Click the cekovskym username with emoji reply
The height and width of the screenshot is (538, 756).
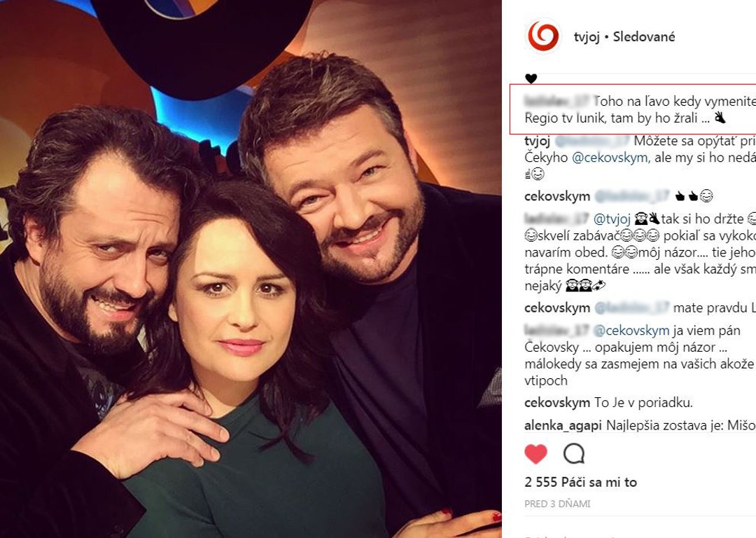tap(557, 196)
